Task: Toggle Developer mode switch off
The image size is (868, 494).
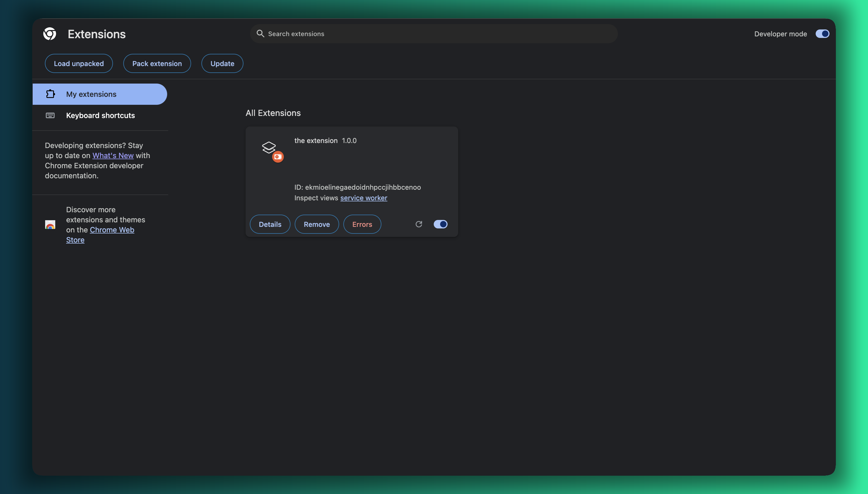Action: tap(822, 34)
